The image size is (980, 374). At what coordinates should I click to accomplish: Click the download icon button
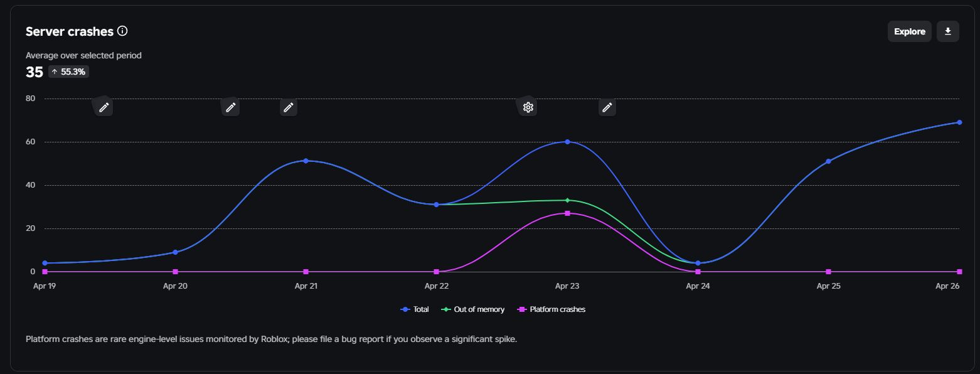click(947, 31)
